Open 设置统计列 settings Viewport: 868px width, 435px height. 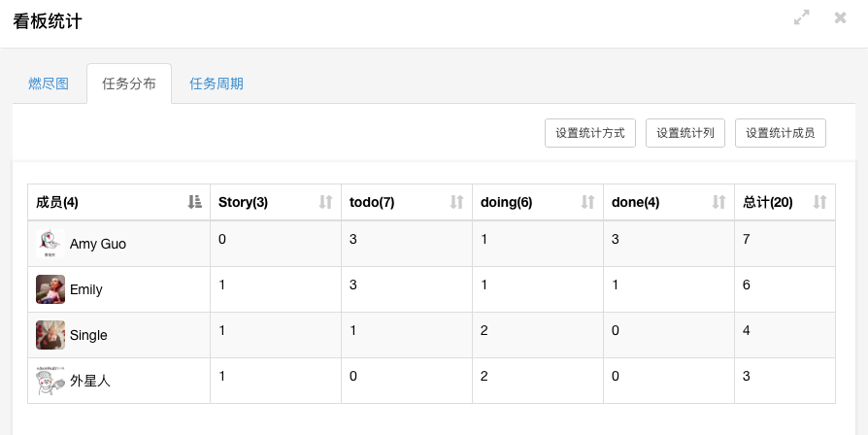[x=685, y=133]
